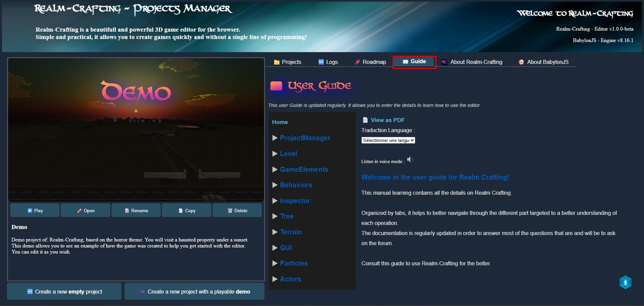Go to the guide Home link
Screen dimensions: 644x306
[280, 122]
